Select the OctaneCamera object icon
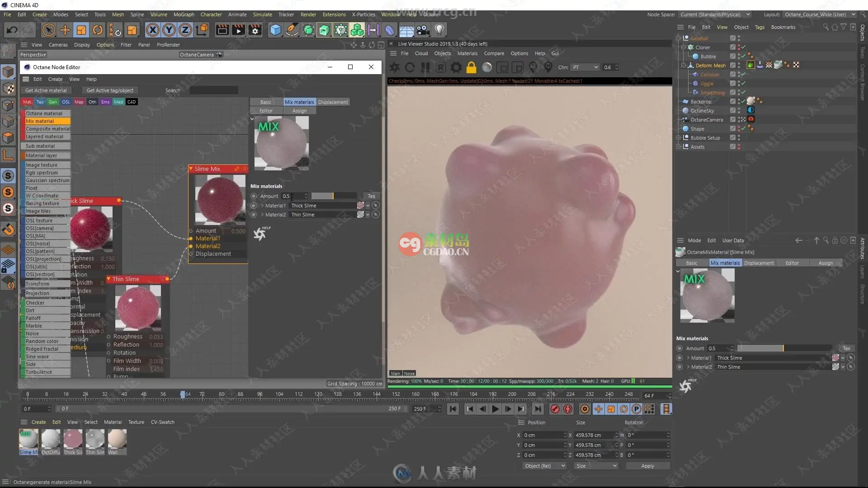868x488 pixels. pyautogui.click(x=685, y=119)
